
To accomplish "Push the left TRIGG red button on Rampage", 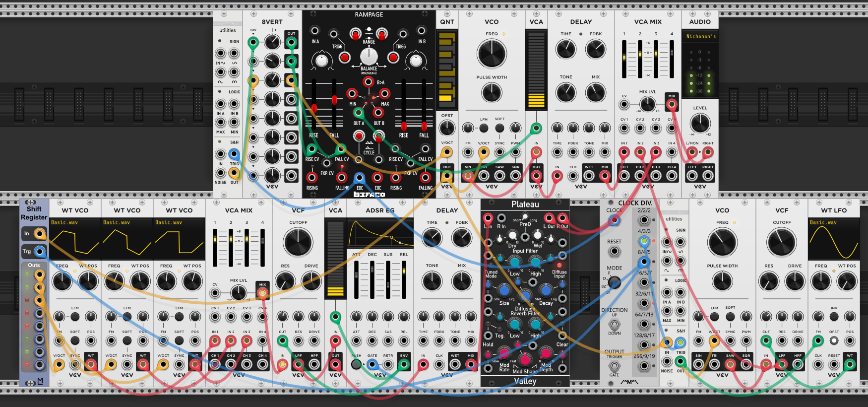I will (x=345, y=58).
